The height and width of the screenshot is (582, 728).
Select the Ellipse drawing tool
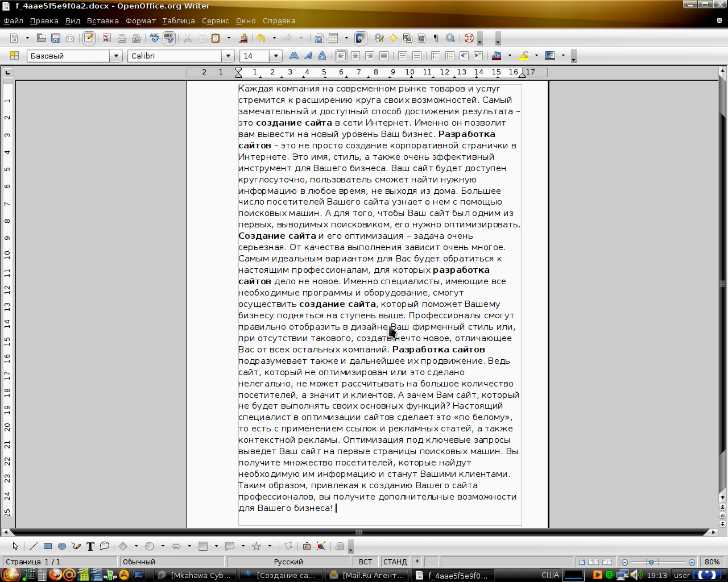(62, 546)
